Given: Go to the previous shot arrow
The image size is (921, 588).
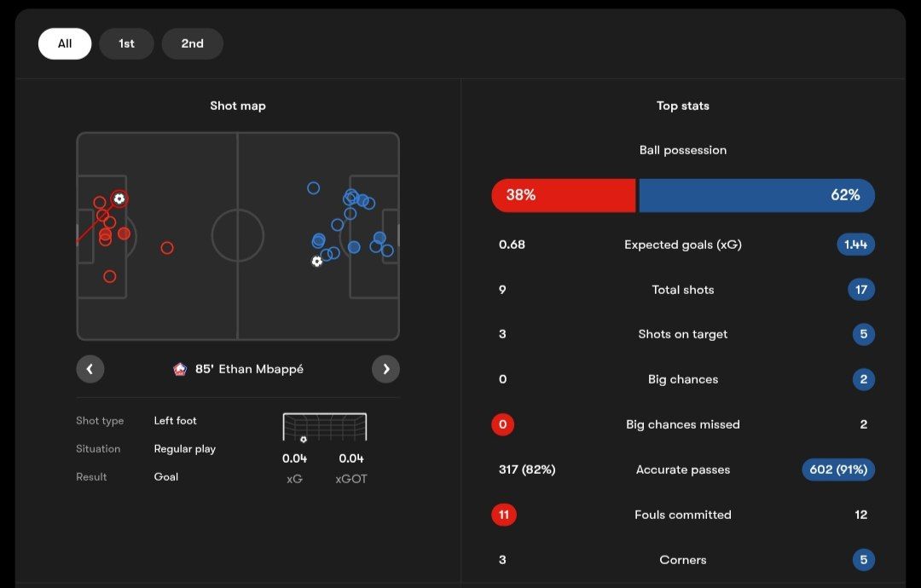Looking at the screenshot, I should coord(90,369).
